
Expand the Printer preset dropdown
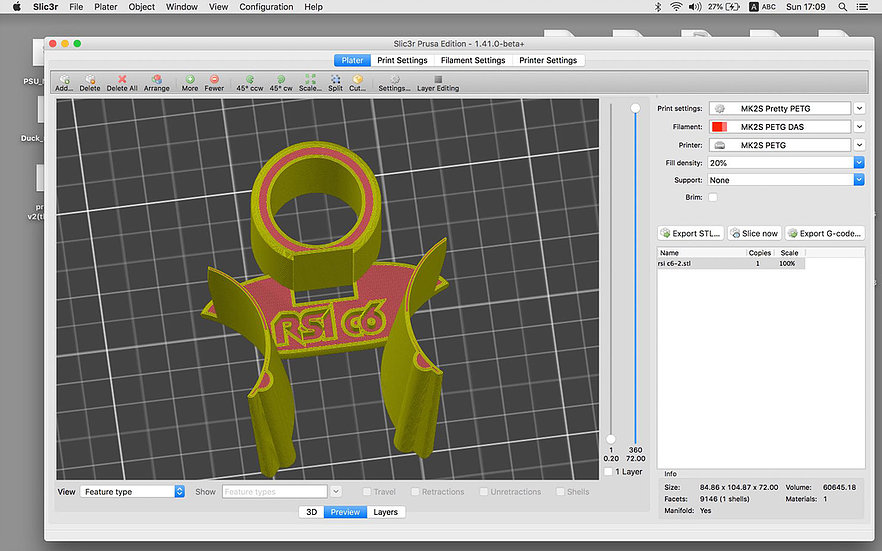pyautogui.click(x=859, y=144)
